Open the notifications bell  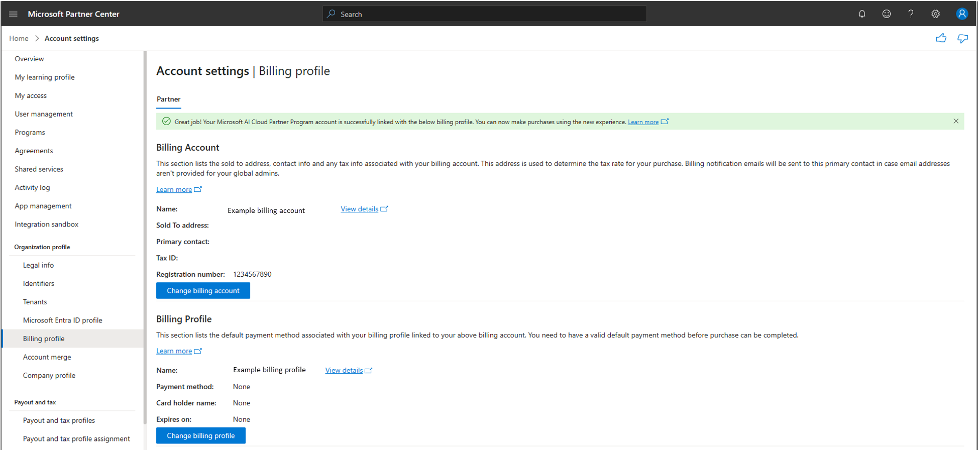pyautogui.click(x=862, y=14)
